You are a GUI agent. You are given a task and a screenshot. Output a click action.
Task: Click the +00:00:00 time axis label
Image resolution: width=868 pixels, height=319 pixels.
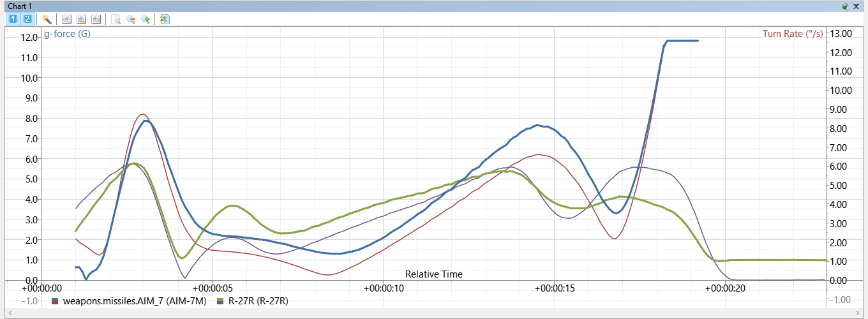point(40,288)
